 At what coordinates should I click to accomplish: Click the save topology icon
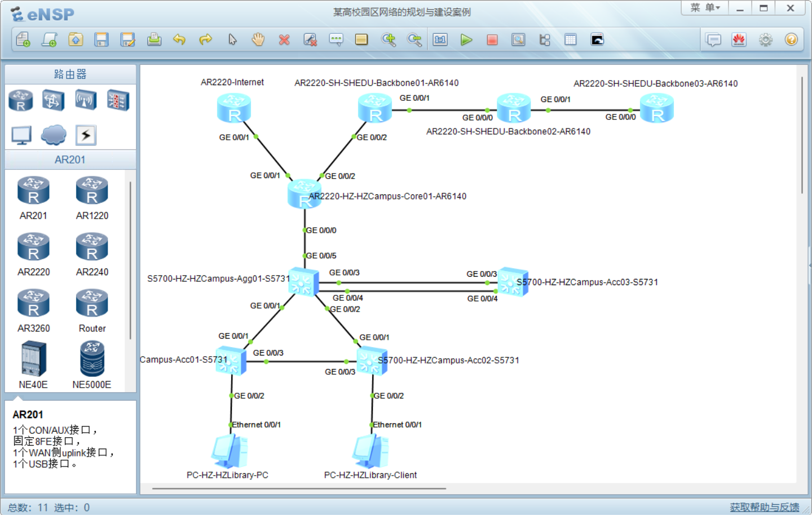pyautogui.click(x=101, y=39)
